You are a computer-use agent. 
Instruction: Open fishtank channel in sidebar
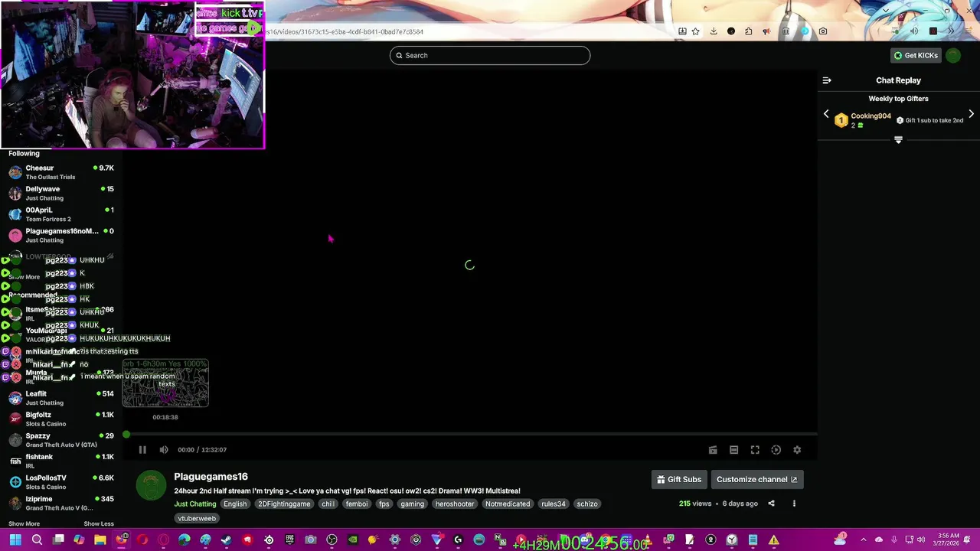click(x=61, y=461)
